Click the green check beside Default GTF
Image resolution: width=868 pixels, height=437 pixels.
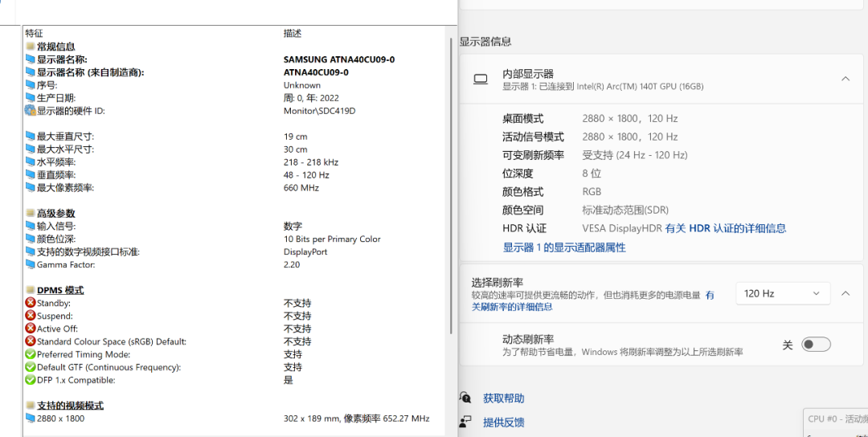point(30,367)
